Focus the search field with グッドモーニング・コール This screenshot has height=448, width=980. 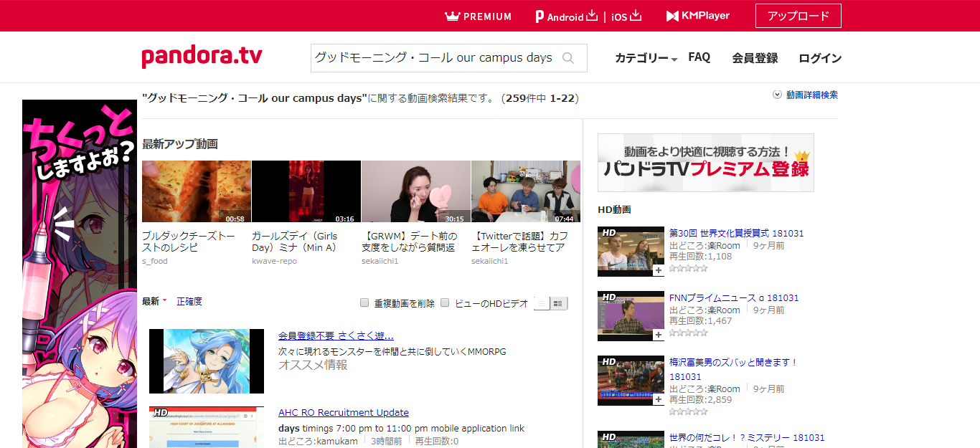[x=434, y=58]
